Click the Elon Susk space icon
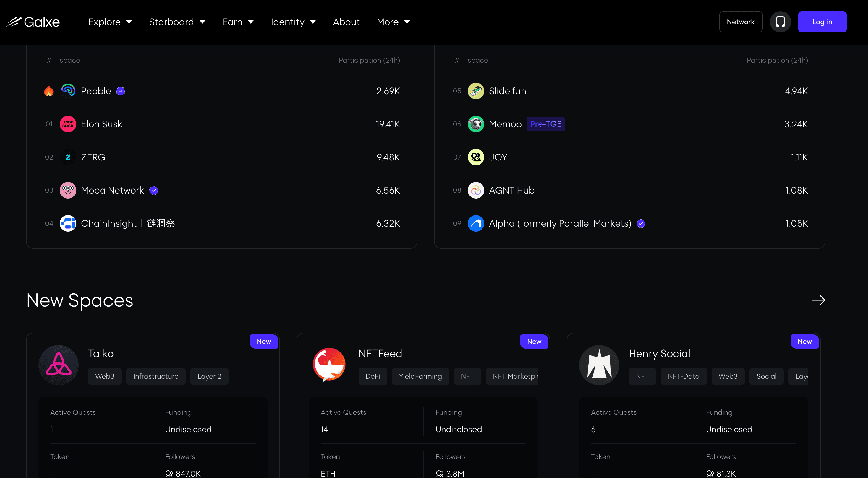Screen dimensions: 868x478 pyautogui.click(x=68, y=124)
